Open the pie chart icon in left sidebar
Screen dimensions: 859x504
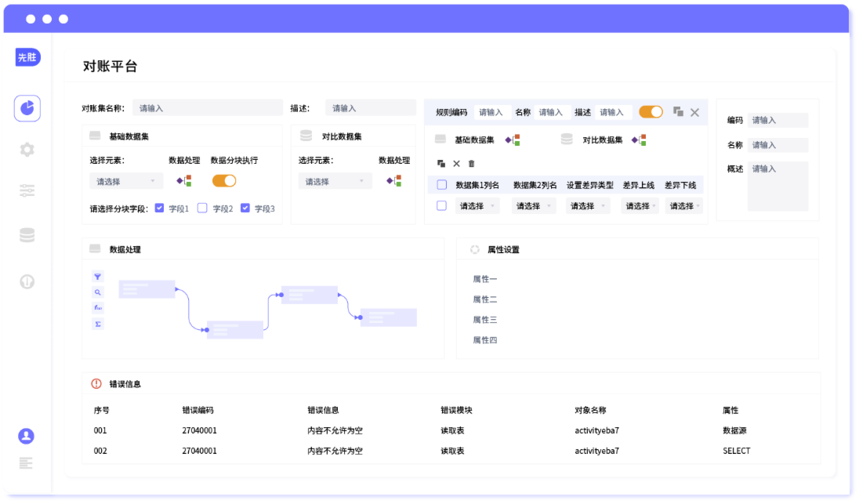click(x=27, y=108)
